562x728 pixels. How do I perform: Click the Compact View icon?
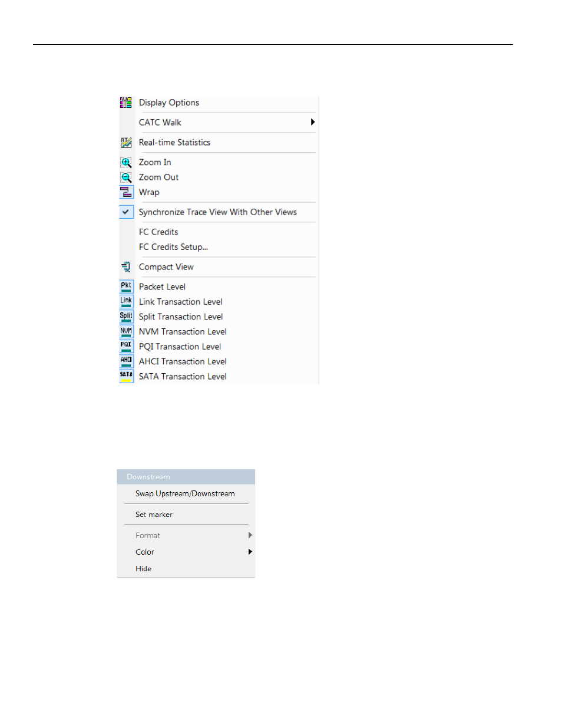(x=126, y=267)
